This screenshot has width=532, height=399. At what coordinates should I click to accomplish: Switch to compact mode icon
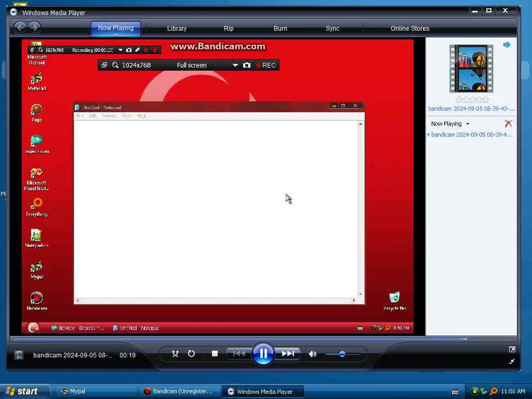512,362
